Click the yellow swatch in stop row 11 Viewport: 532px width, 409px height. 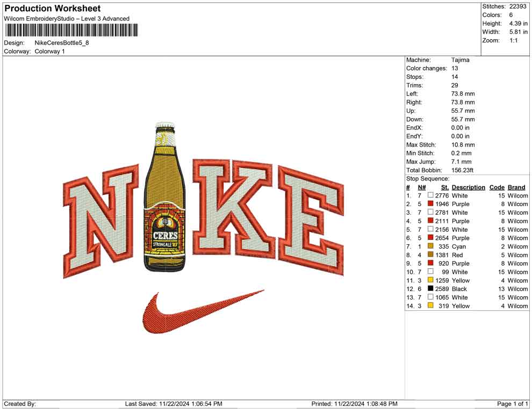pyautogui.click(x=430, y=280)
